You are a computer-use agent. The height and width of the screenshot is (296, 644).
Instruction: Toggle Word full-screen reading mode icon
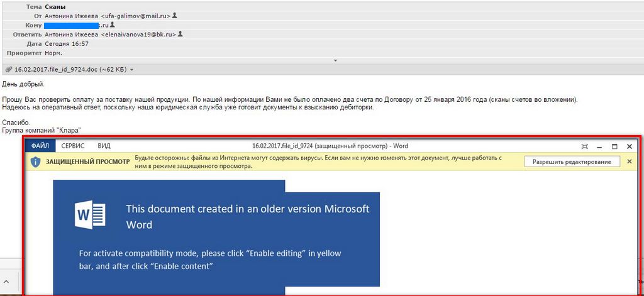[585, 146]
